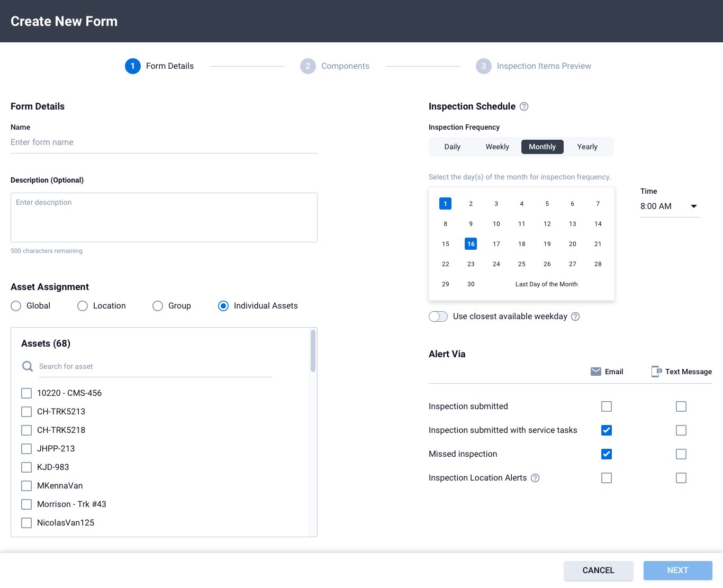
Task: Enable the Use closest available weekday toggle
Action: click(x=438, y=316)
